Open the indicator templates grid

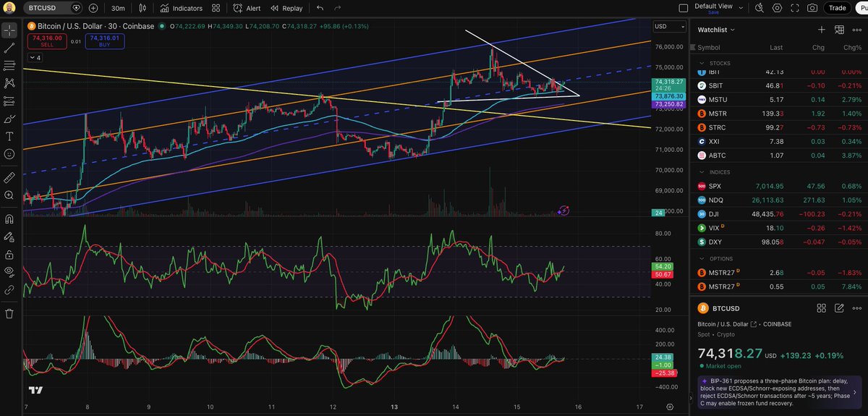click(216, 8)
